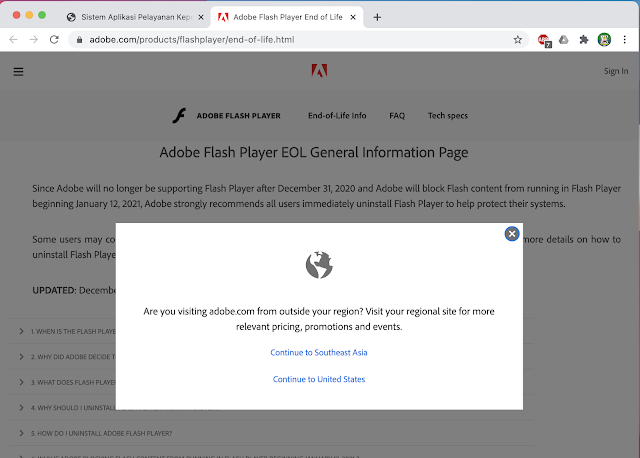Click the Adobe logo in page header

(x=319, y=71)
